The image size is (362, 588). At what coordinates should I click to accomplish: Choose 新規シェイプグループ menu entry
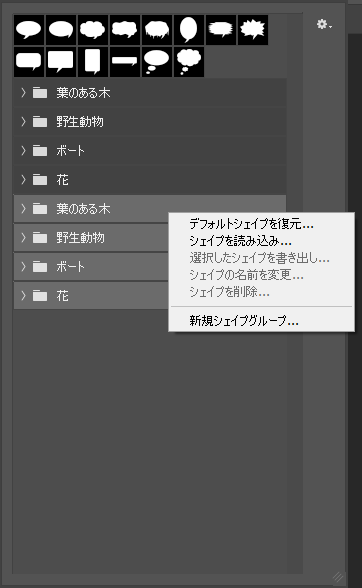(x=244, y=321)
